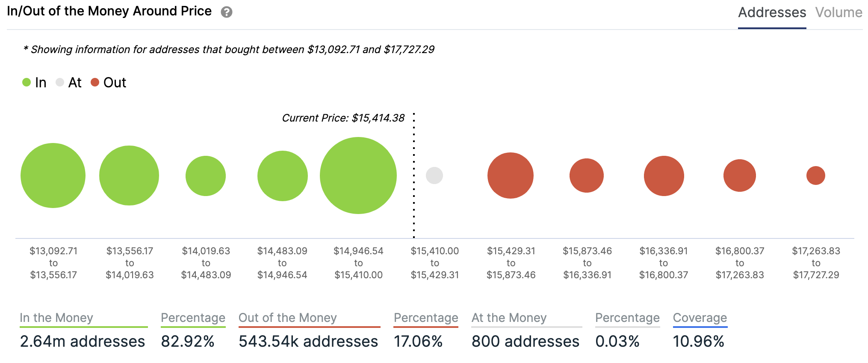Click the In the Money label
This screenshot has width=868, height=363.
pyautogui.click(x=56, y=318)
